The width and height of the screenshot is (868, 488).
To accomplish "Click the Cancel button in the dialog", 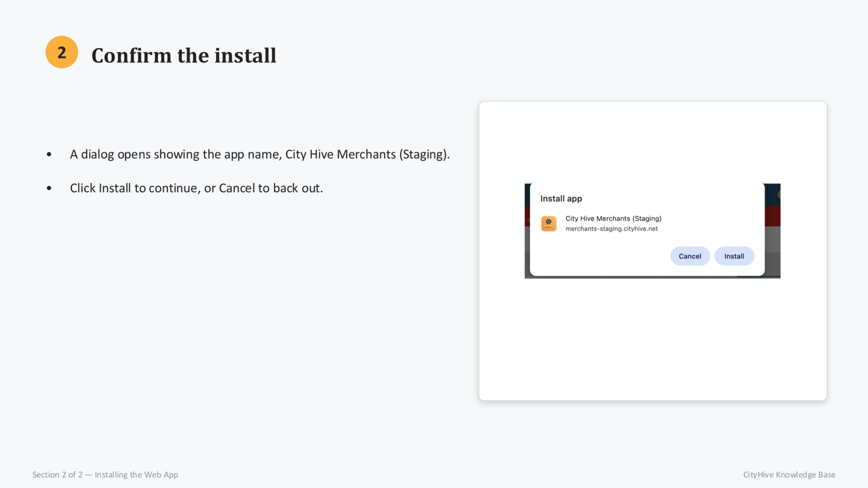I will (x=690, y=256).
